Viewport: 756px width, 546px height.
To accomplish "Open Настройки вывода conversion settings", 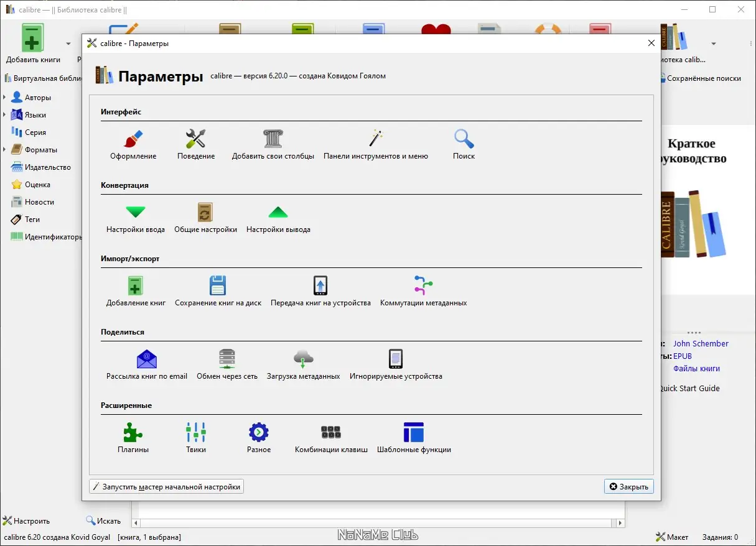I will tap(278, 218).
